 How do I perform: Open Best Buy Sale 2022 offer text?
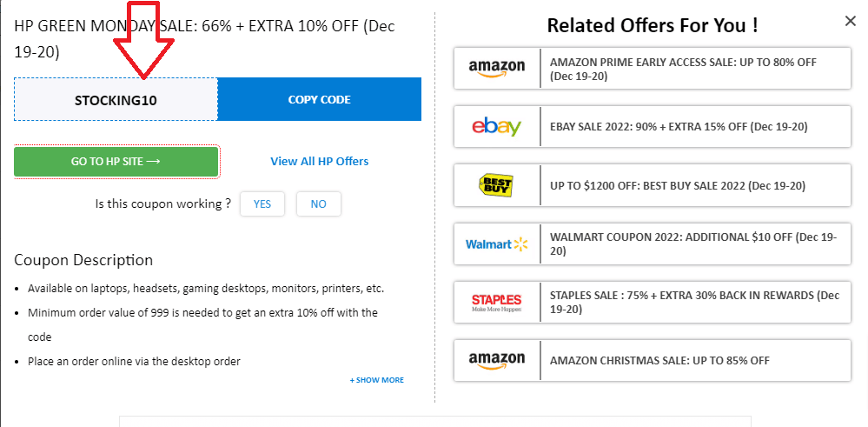pyautogui.click(x=678, y=185)
